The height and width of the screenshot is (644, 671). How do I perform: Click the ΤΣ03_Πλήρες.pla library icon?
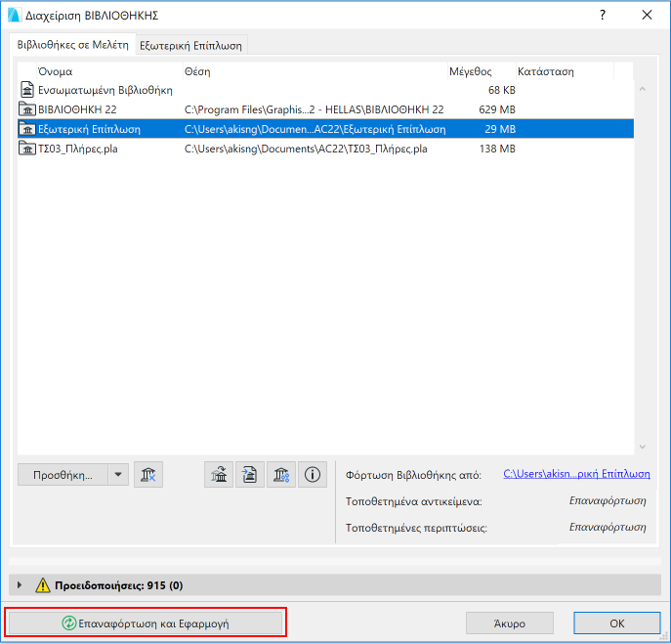coord(27,149)
